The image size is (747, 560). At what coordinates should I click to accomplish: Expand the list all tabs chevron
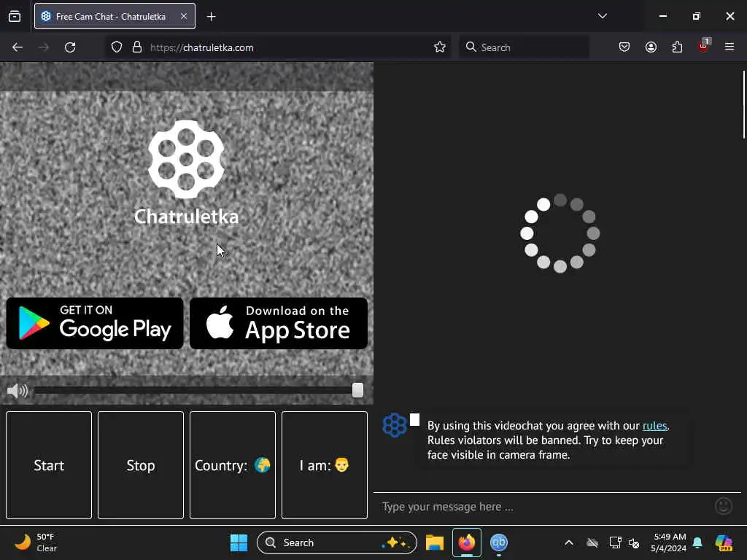tap(602, 16)
